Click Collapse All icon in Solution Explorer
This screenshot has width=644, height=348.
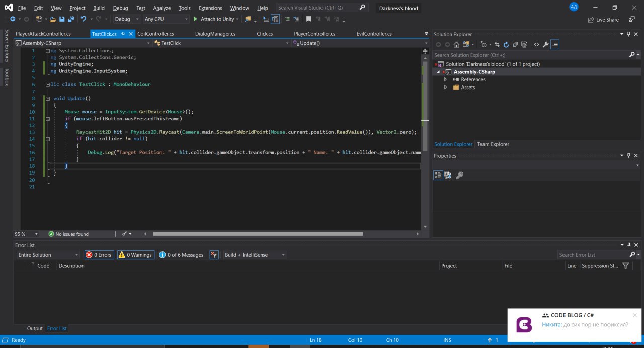click(x=516, y=44)
